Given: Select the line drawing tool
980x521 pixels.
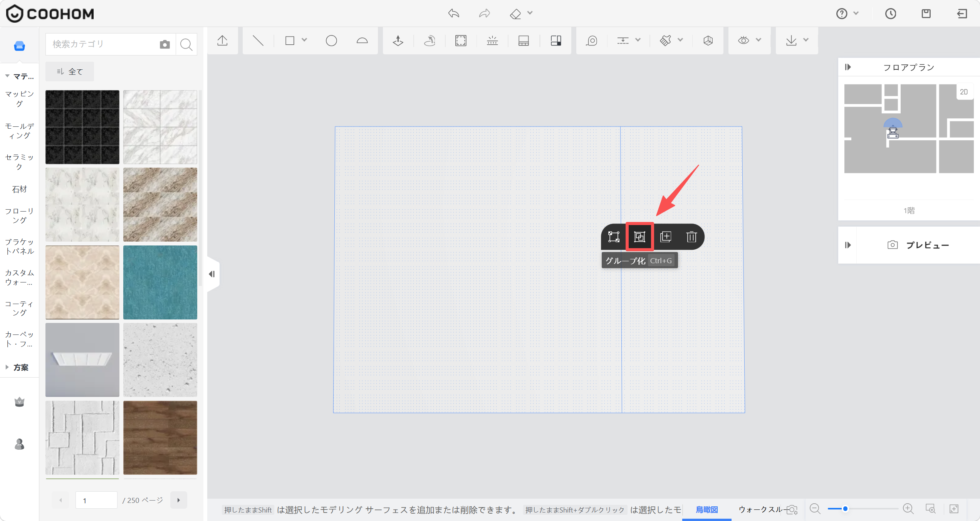Looking at the screenshot, I should (x=258, y=40).
